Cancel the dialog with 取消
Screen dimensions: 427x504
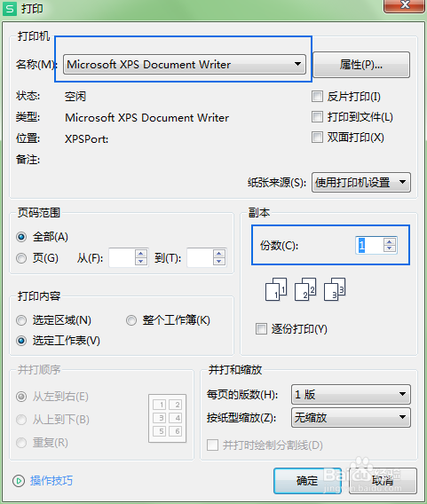(x=383, y=481)
